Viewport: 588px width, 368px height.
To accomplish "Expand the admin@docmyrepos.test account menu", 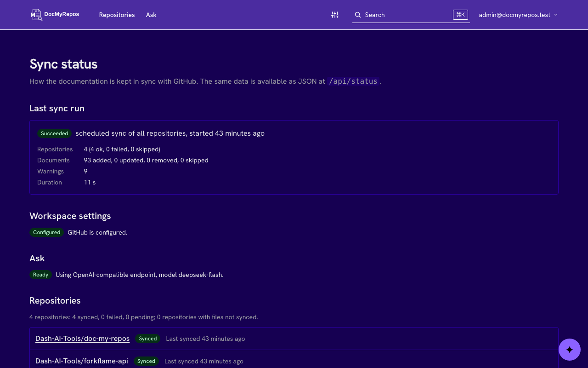I will [x=518, y=15].
